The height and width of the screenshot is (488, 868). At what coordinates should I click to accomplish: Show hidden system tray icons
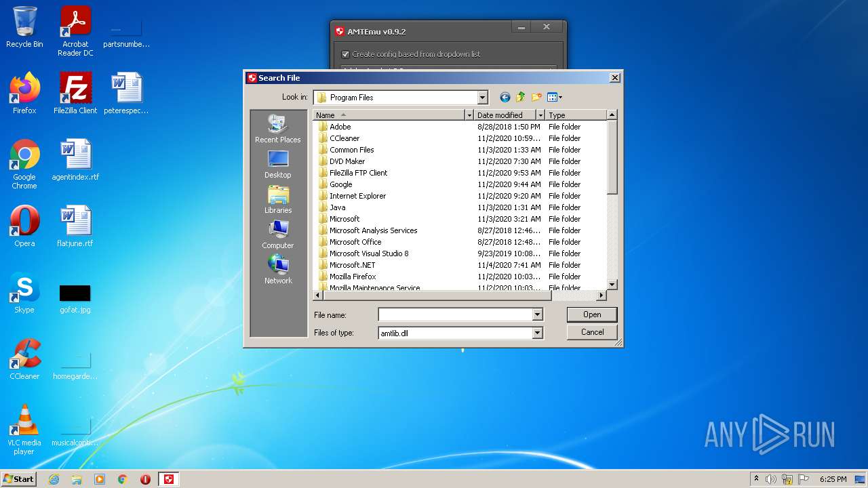[756, 479]
